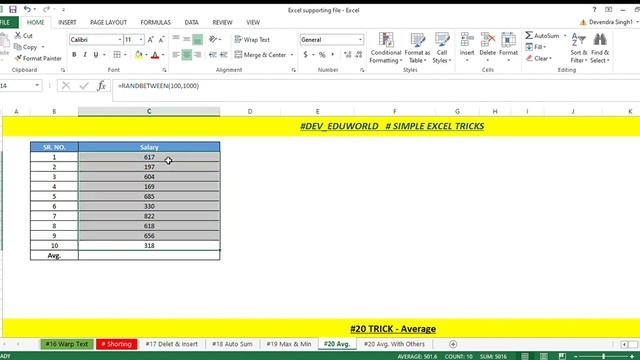Select column C header
Viewport: 640px width, 360px height.
[x=149, y=111]
